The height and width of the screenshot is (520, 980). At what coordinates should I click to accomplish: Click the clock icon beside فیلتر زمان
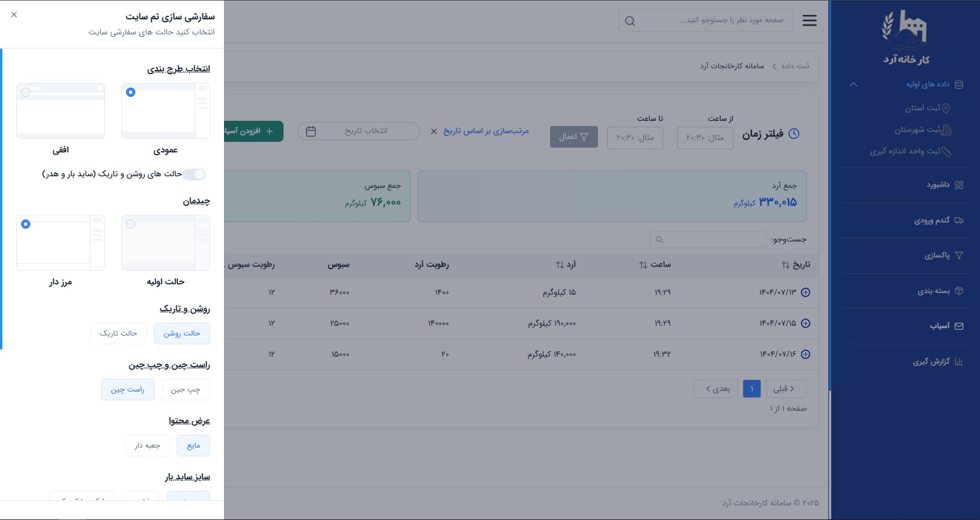(794, 134)
